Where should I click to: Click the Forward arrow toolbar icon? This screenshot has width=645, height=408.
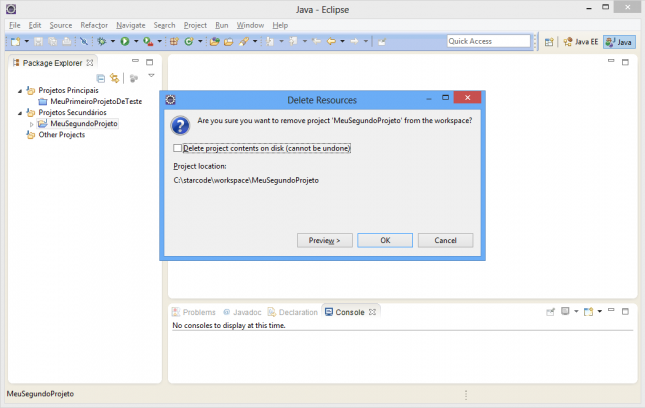[354, 42]
